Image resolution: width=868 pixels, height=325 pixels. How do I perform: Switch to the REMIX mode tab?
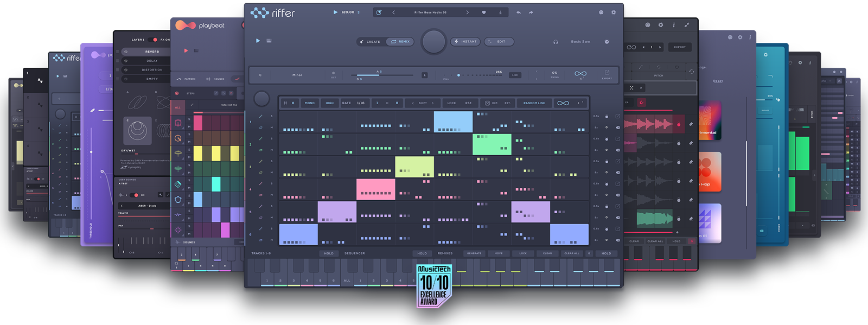(400, 42)
